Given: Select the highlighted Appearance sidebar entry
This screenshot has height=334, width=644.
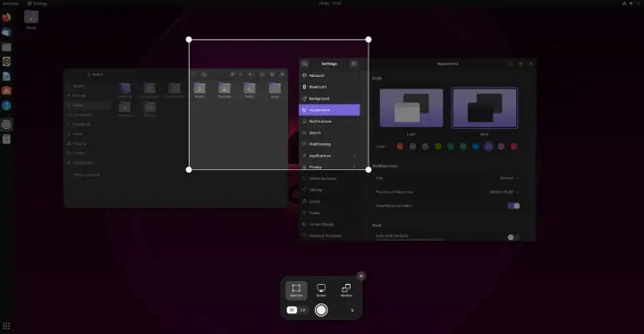Looking at the screenshot, I should (x=329, y=110).
